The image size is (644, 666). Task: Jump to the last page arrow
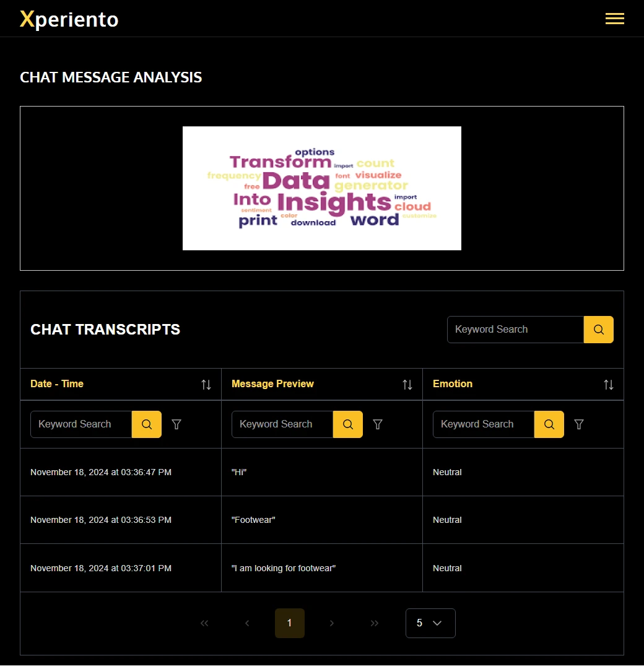pos(375,623)
